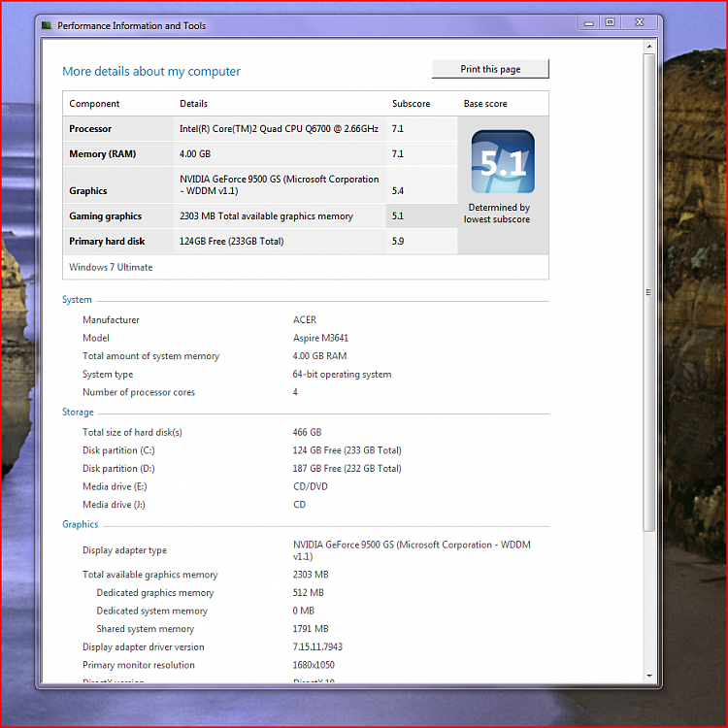
Task: Click the Intel Core 2 Quad Q6700 details
Action: point(279,128)
